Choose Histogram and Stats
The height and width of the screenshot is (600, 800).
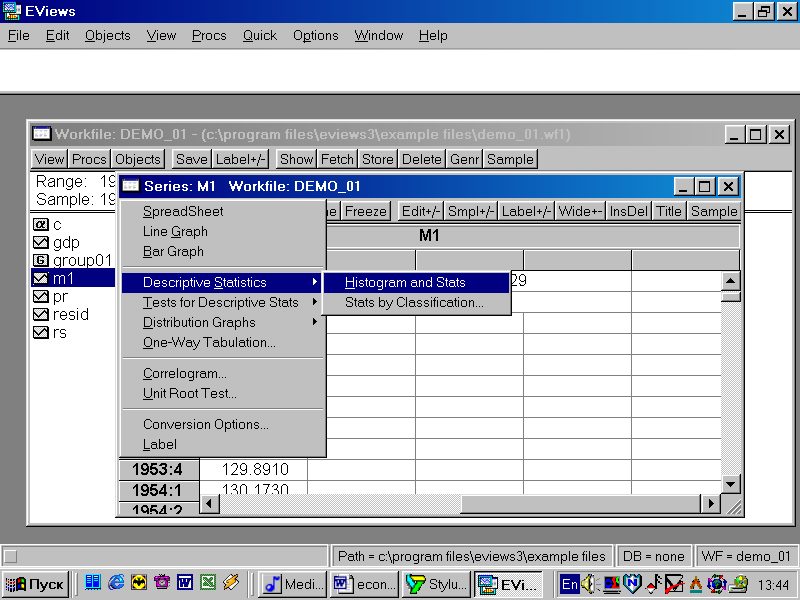pos(416,283)
